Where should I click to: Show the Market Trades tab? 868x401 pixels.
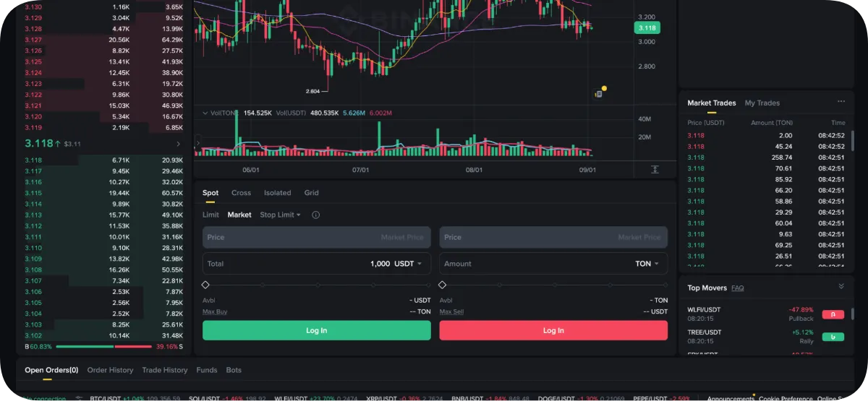coord(712,103)
